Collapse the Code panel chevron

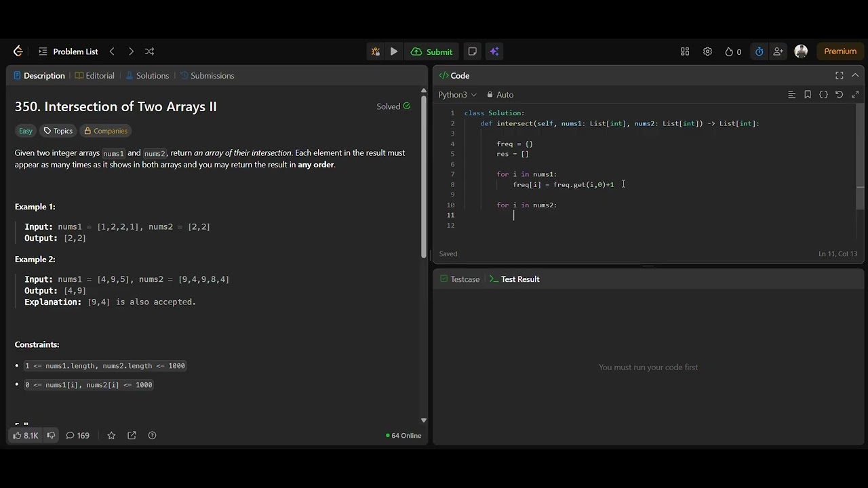pos(855,75)
